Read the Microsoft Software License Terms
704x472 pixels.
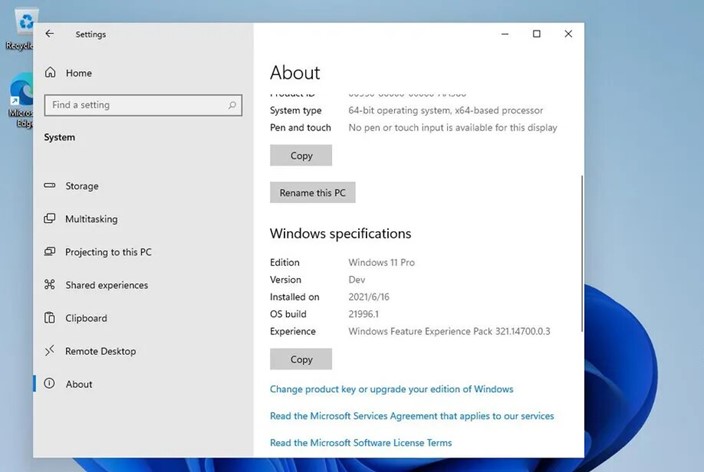tap(361, 442)
